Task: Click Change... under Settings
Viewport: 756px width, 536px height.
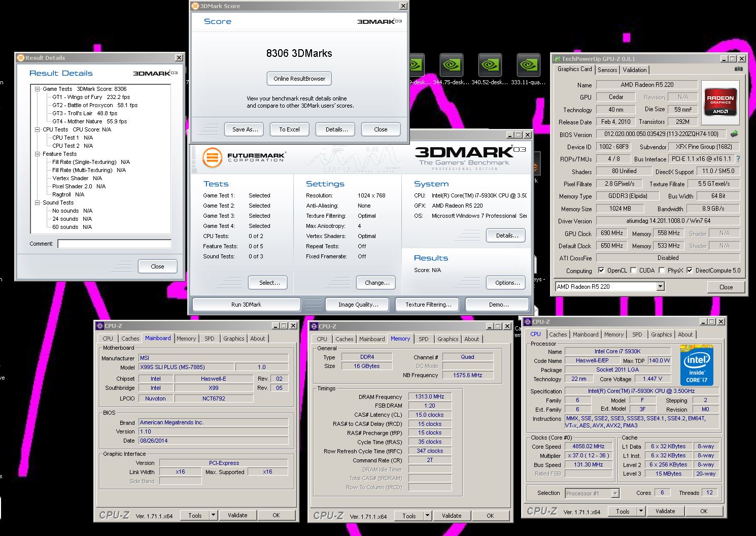Action: coord(377,283)
